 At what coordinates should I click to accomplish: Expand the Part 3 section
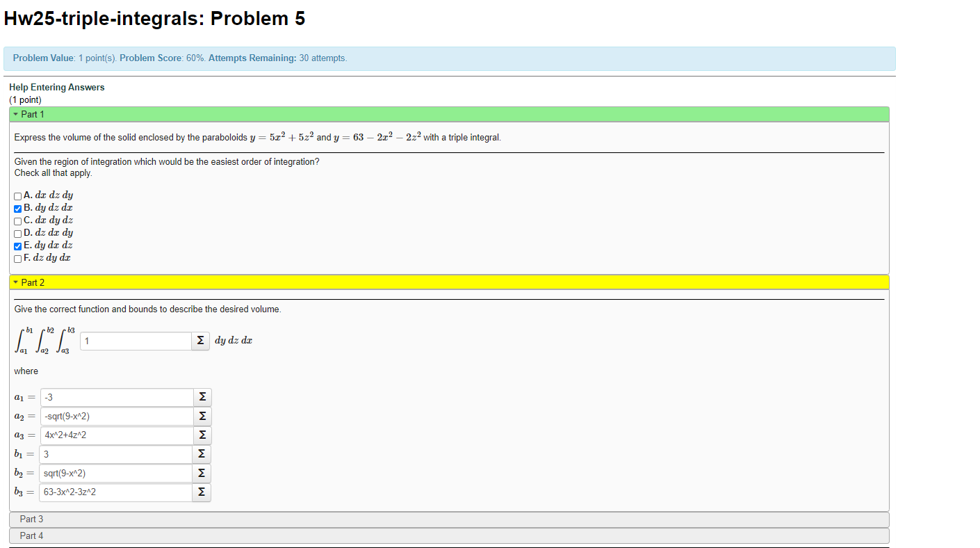tap(31, 519)
